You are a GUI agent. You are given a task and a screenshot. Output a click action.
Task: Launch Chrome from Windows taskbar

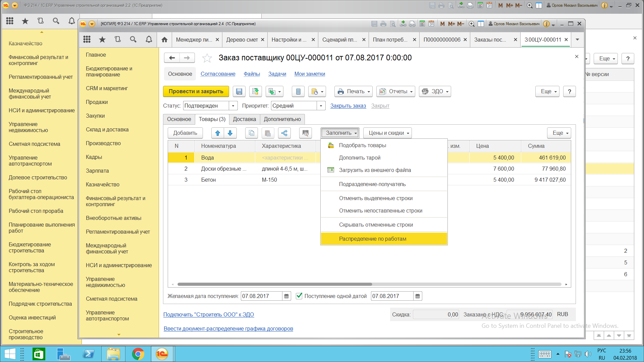click(138, 354)
